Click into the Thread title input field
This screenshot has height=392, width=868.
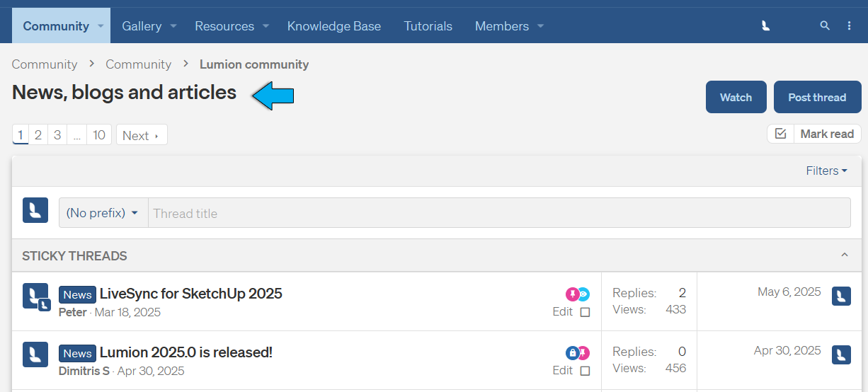(498, 213)
